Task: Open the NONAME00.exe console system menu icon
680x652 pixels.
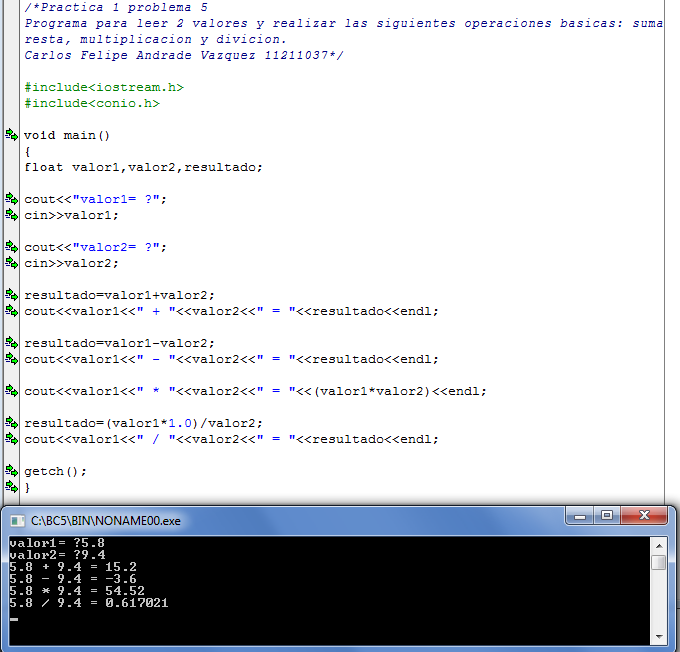Action: 17,521
